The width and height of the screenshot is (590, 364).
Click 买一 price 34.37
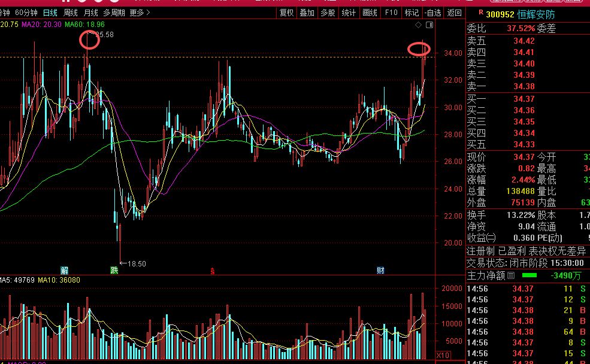(524, 99)
